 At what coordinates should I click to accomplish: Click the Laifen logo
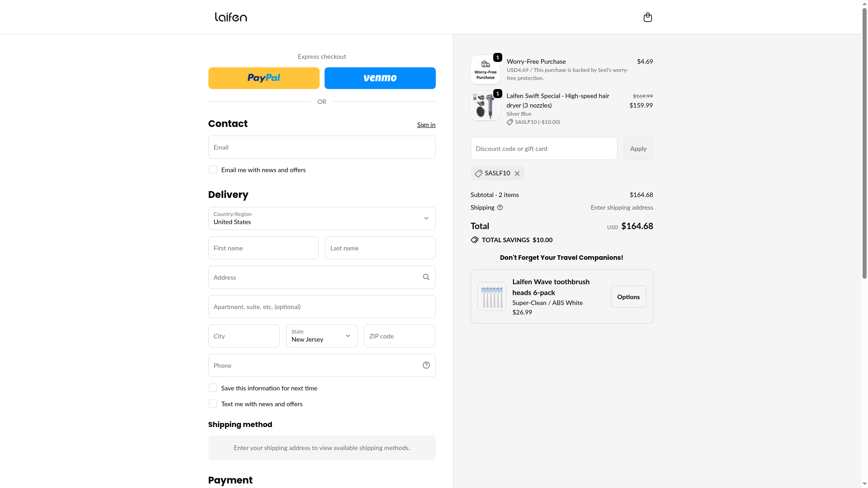click(x=231, y=17)
